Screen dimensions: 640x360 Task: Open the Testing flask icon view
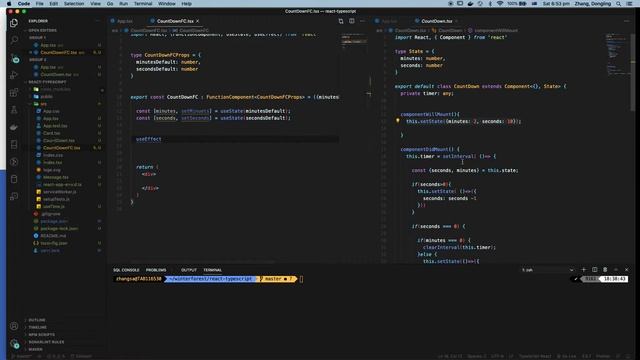(14, 110)
